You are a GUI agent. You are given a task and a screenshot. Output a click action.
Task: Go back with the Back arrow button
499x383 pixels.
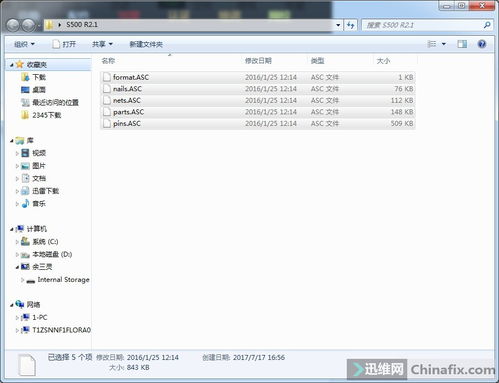13,25
